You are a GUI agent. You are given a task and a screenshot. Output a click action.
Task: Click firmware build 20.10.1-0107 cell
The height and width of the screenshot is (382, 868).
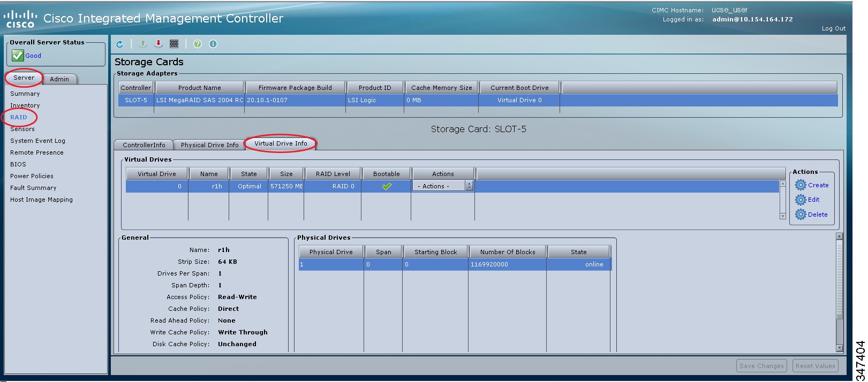(x=295, y=100)
